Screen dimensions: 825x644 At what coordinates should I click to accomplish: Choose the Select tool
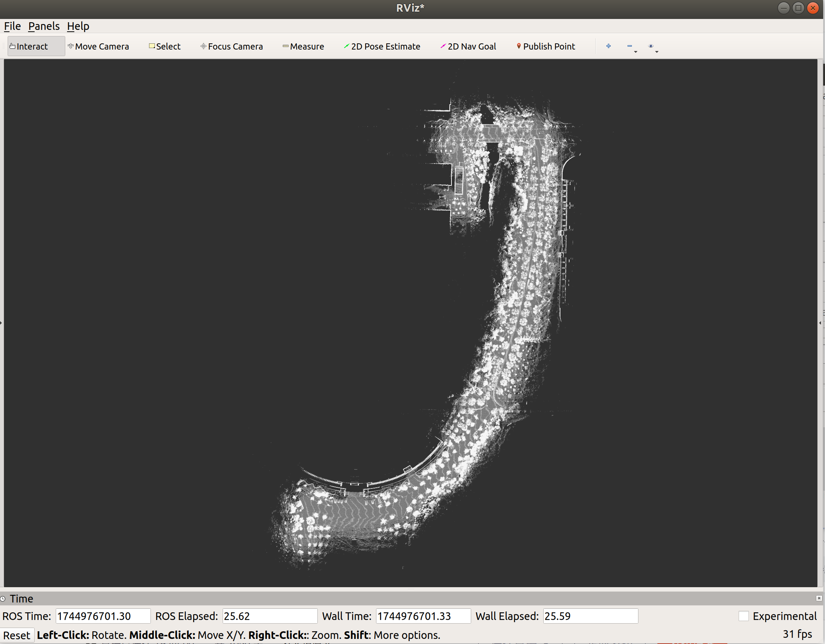point(165,46)
